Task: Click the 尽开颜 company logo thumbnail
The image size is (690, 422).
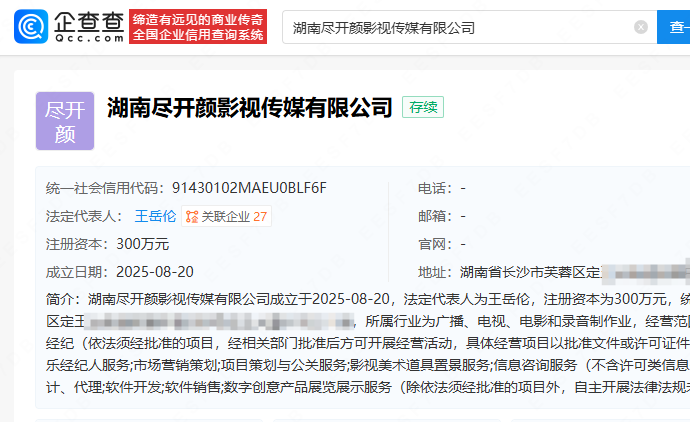Action: pos(65,121)
